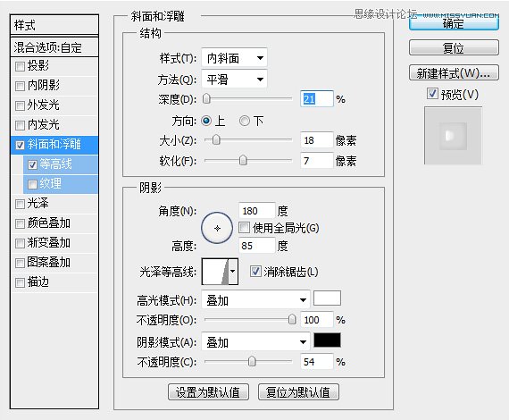The height and width of the screenshot is (420, 509).
Task: Click 设置为默认值 button
Action: pos(208,391)
